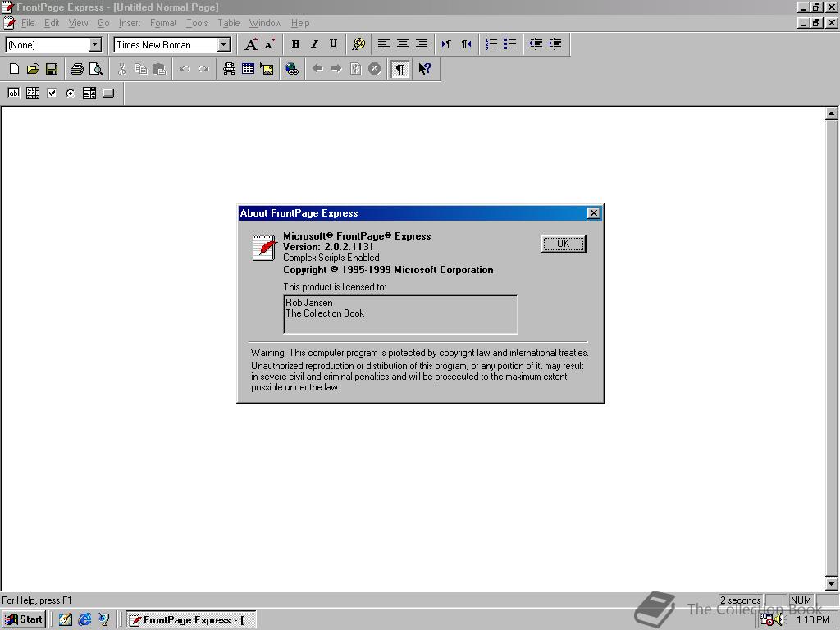This screenshot has height=630, width=840.
Task: Click the Decrease Indent icon
Action: [x=535, y=44]
